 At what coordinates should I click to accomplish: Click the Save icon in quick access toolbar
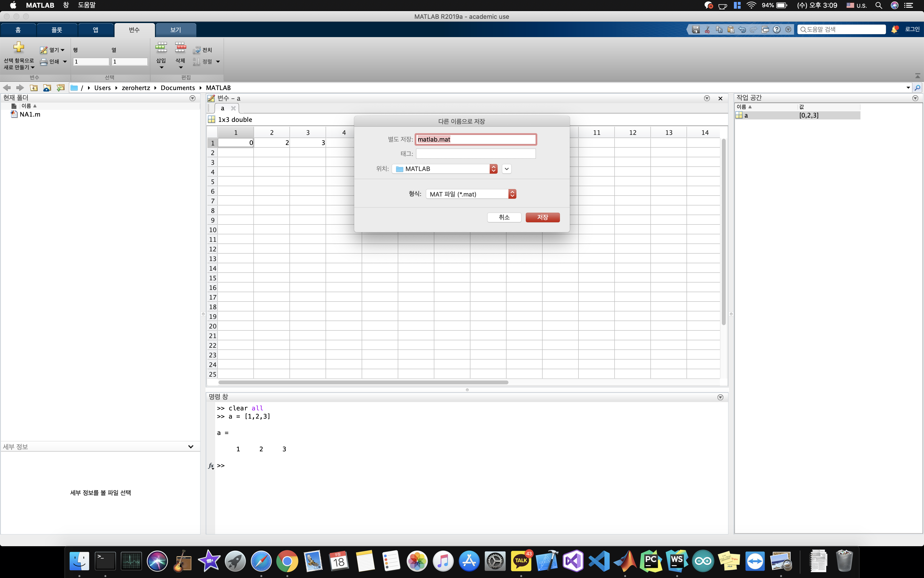pyautogui.click(x=696, y=29)
